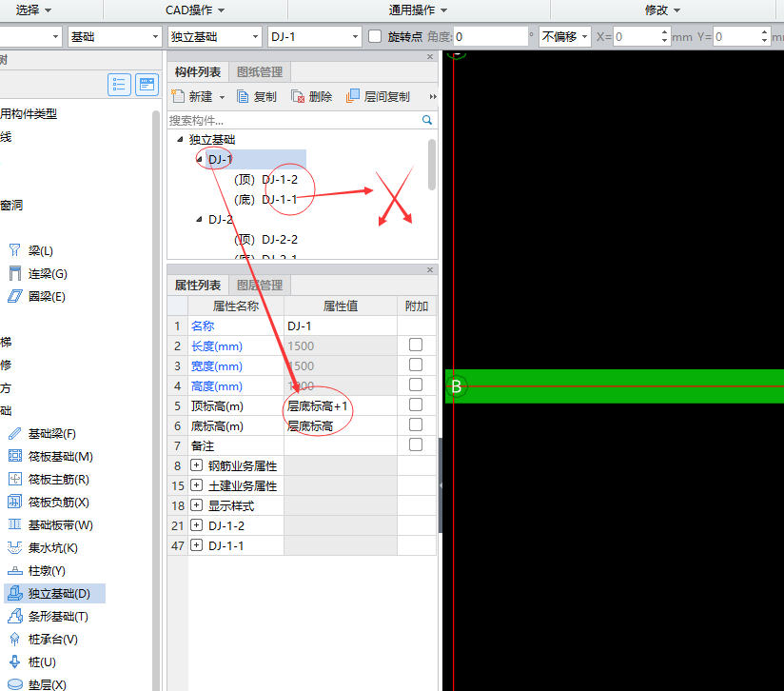Image resolution: width=784 pixels, height=691 pixels.
Task: Click the 层间复制 floor copy icon
Action: [352, 96]
